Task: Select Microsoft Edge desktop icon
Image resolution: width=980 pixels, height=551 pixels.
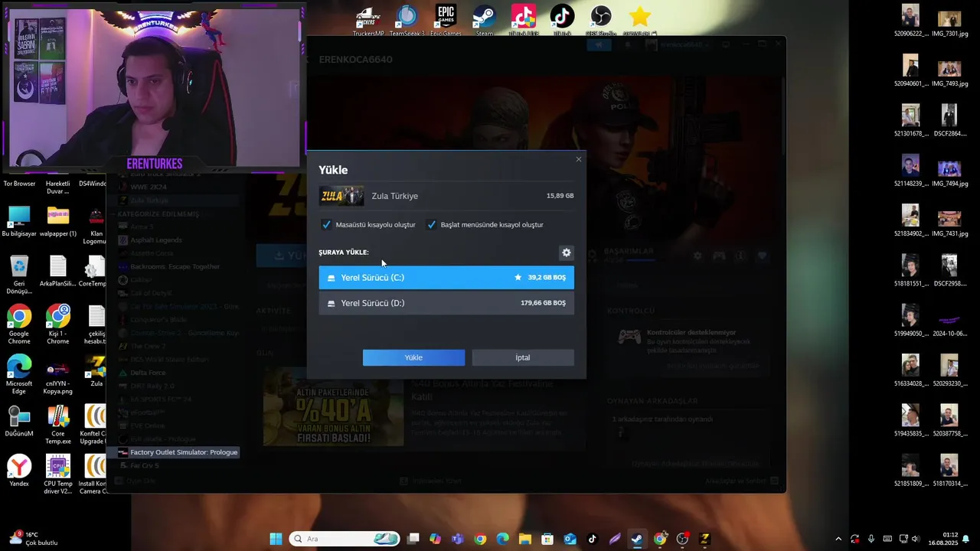Action: tap(19, 374)
